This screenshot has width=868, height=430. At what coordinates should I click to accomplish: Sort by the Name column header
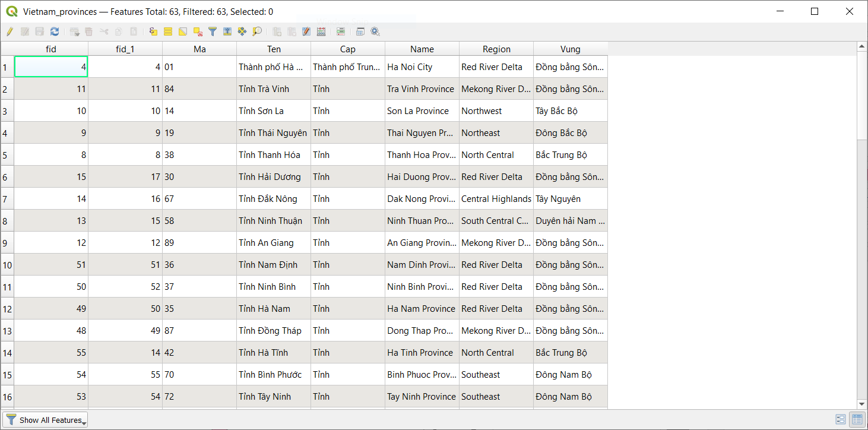pyautogui.click(x=422, y=49)
